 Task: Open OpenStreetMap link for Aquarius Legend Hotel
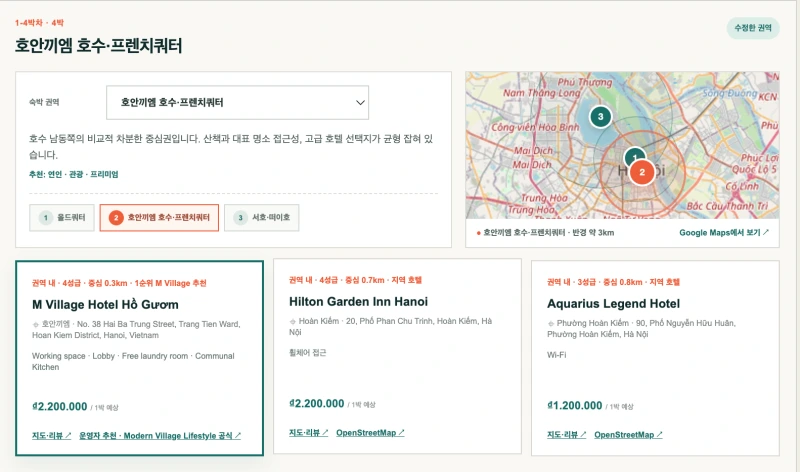[x=628, y=435]
